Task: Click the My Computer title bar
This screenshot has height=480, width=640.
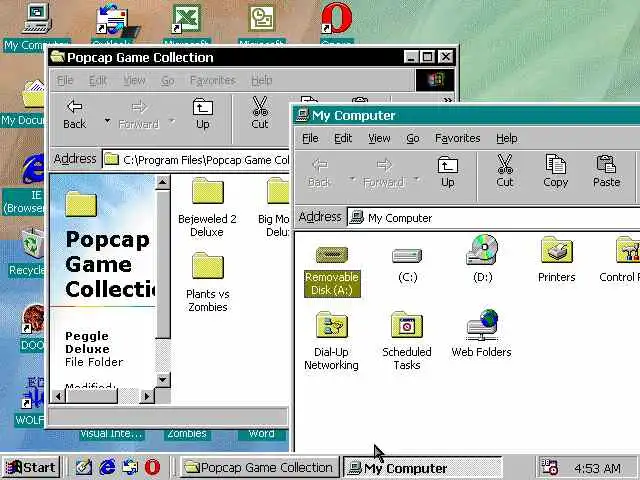Action: click(x=467, y=116)
